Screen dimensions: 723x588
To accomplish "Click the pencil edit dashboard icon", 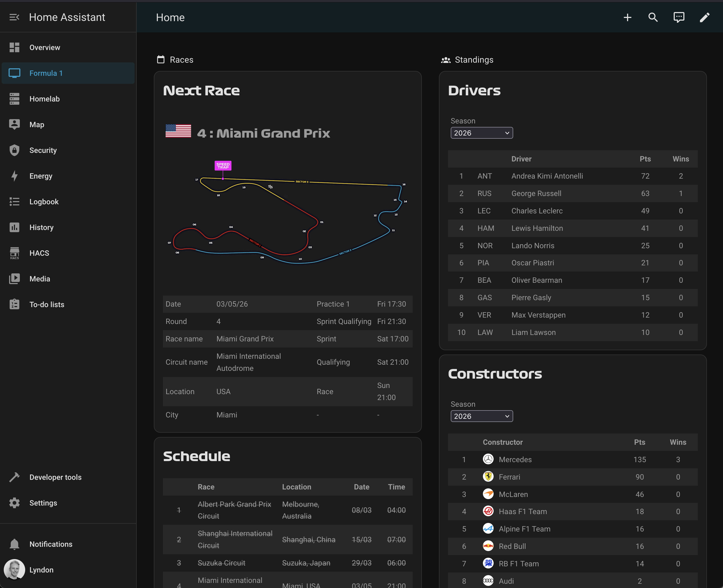I will pos(704,18).
